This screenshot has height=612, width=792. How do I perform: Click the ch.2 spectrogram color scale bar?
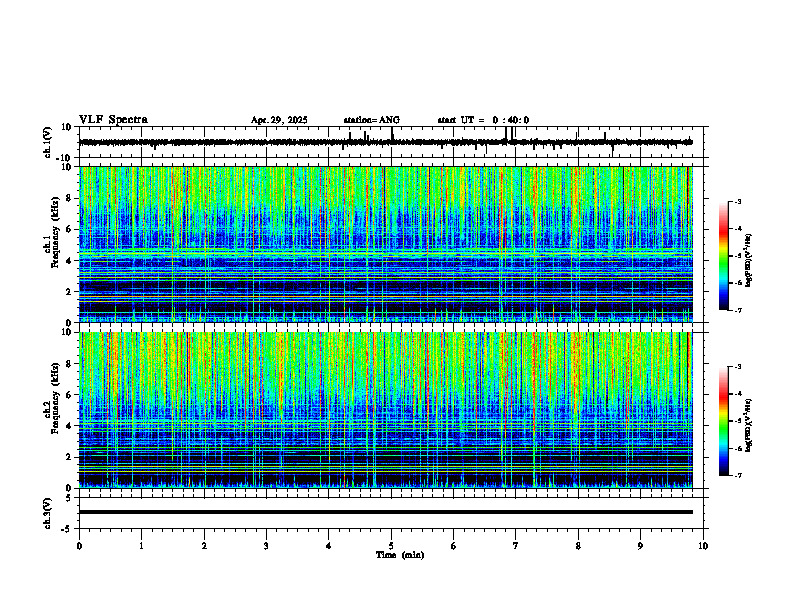723,421
